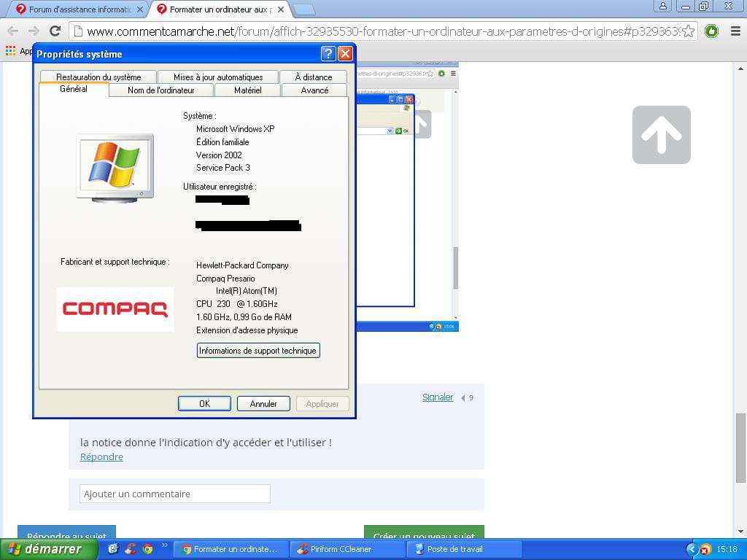Screen dimensions: 747x560
Task: Click the orange tray icon with the red X
Action: tap(705, 550)
